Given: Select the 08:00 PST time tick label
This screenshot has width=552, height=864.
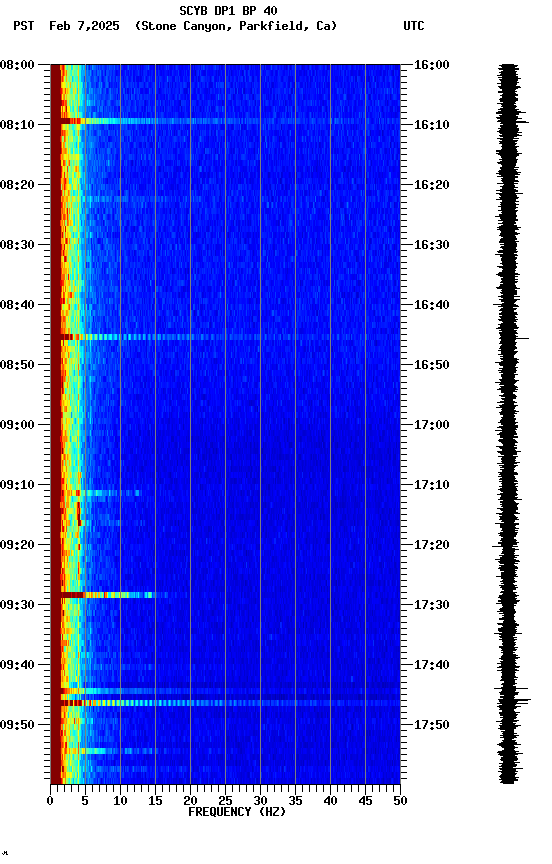Looking at the screenshot, I should (x=17, y=65).
